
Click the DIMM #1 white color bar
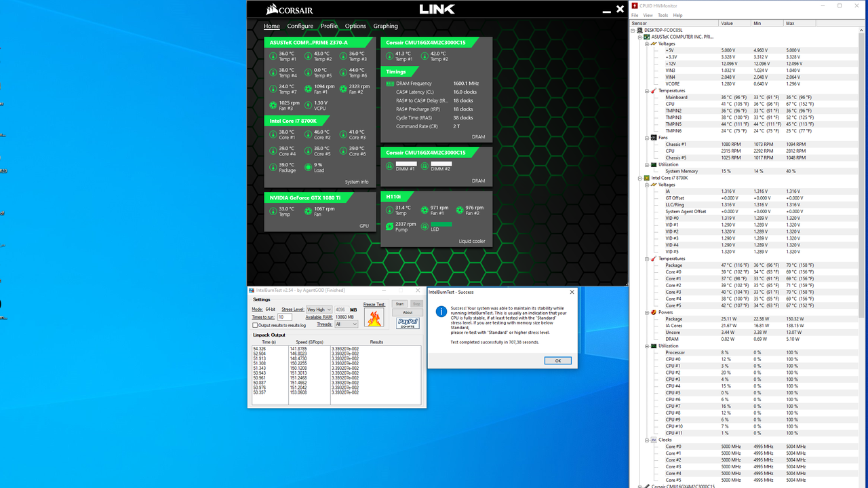coord(406,164)
